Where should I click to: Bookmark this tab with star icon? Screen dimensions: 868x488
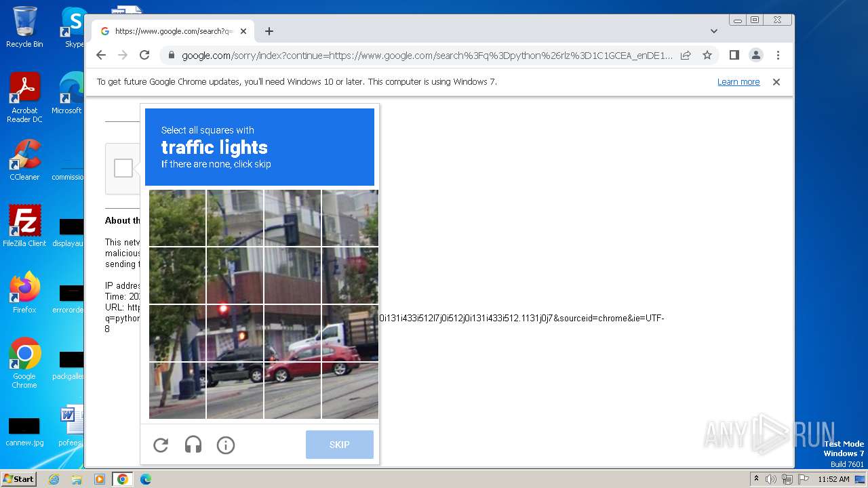(x=707, y=55)
